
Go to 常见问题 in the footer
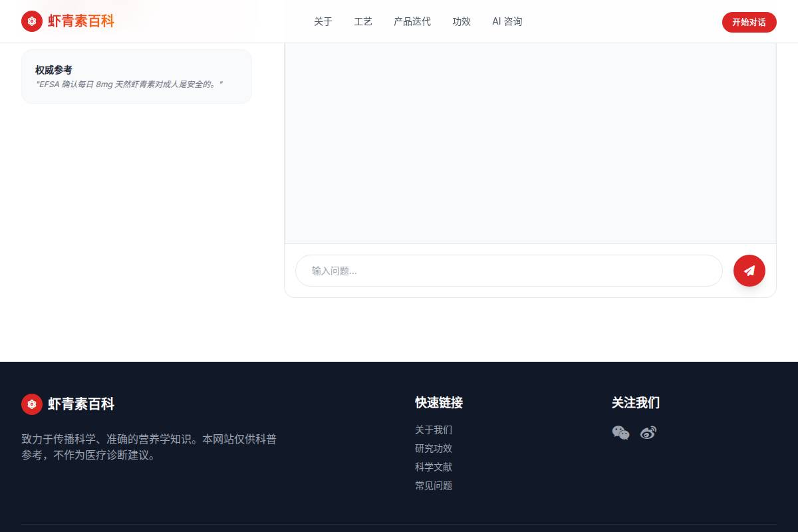click(x=434, y=486)
